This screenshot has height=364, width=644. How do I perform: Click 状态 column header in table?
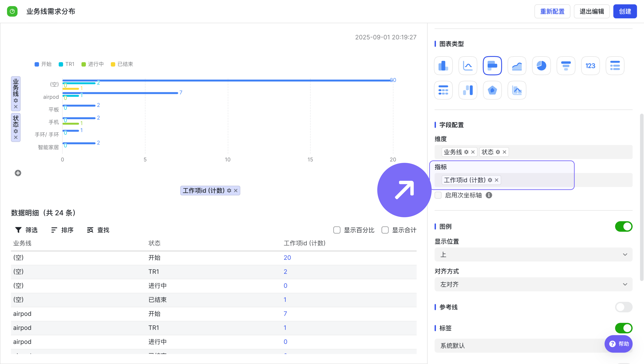[x=154, y=243]
